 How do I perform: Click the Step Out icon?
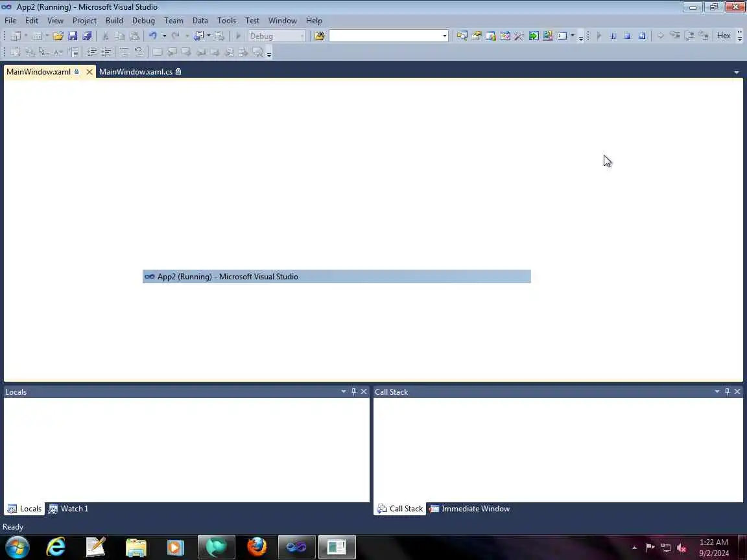pyautogui.click(x=704, y=36)
